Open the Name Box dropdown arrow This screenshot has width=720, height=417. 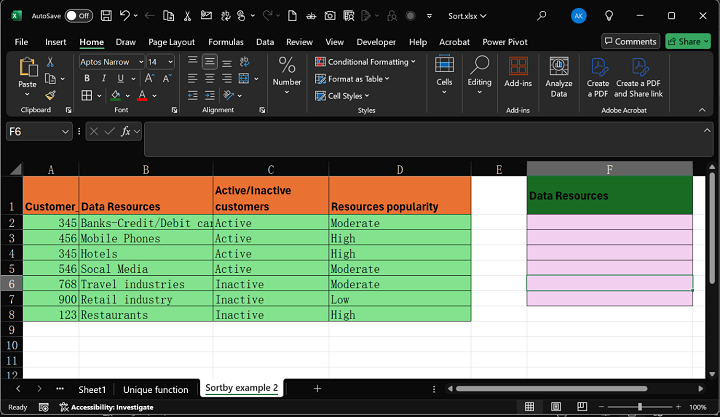point(66,131)
